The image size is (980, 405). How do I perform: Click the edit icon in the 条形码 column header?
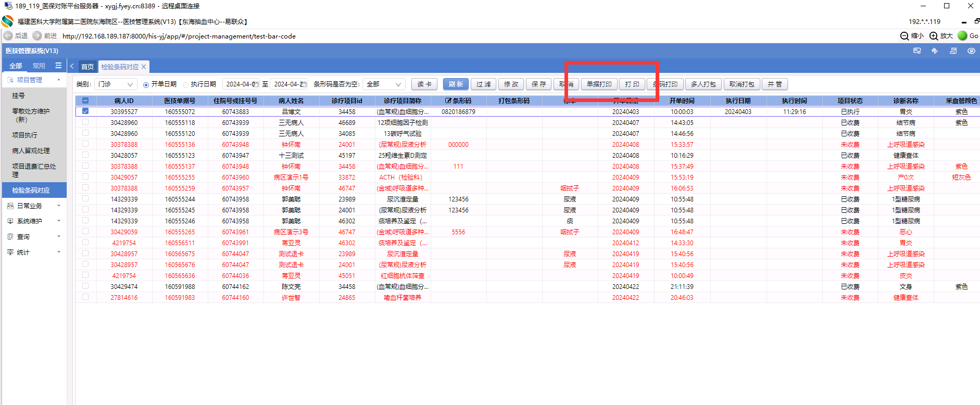[x=448, y=101]
